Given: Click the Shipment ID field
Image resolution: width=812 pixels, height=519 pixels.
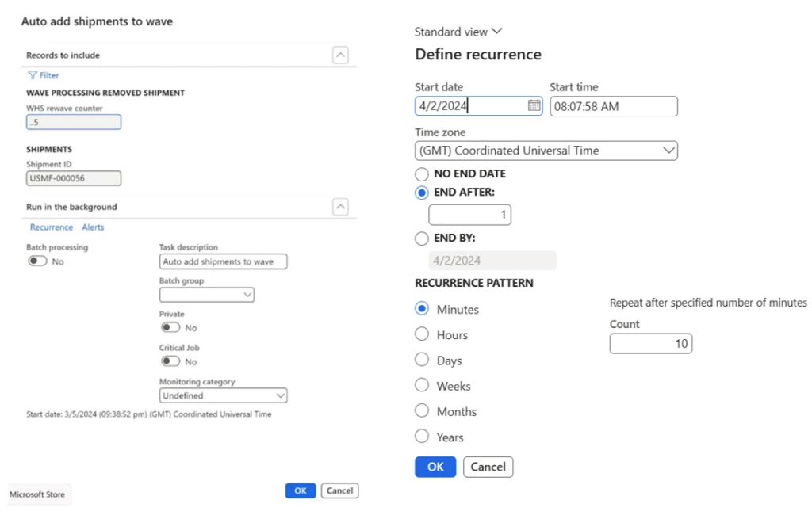Looking at the screenshot, I should [74, 177].
